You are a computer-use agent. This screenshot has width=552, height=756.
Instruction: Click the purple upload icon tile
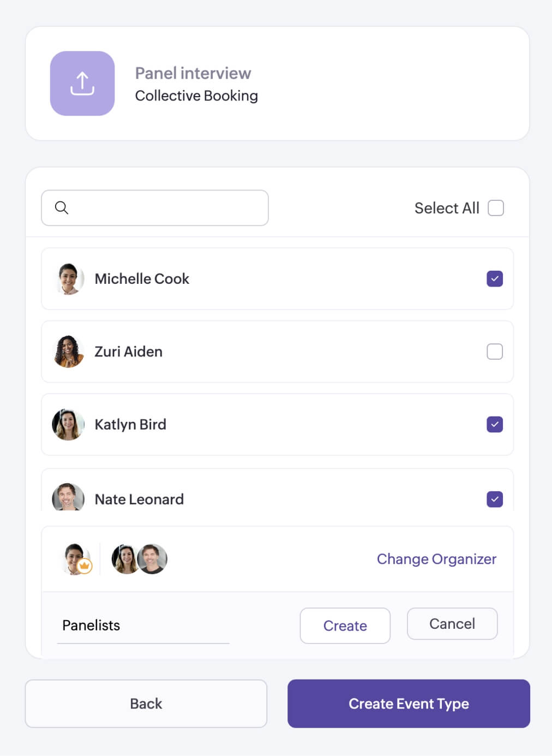(x=82, y=84)
